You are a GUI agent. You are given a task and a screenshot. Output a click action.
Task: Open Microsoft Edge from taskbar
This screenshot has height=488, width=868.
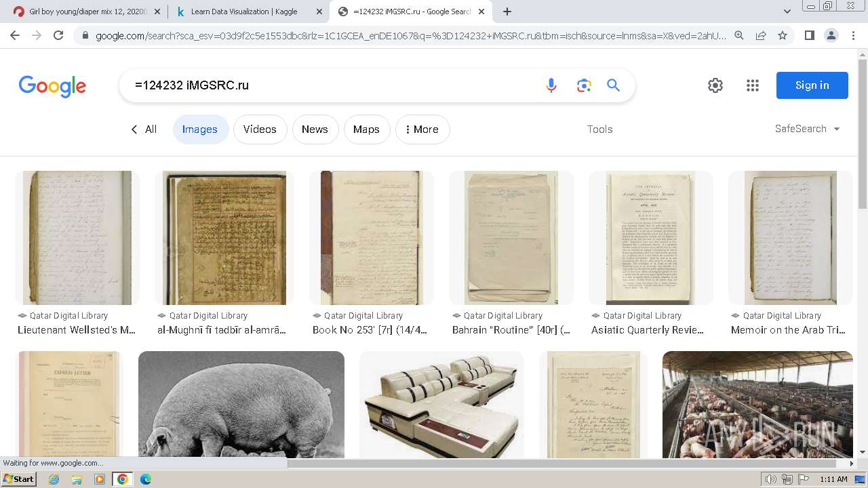click(146, 479)
